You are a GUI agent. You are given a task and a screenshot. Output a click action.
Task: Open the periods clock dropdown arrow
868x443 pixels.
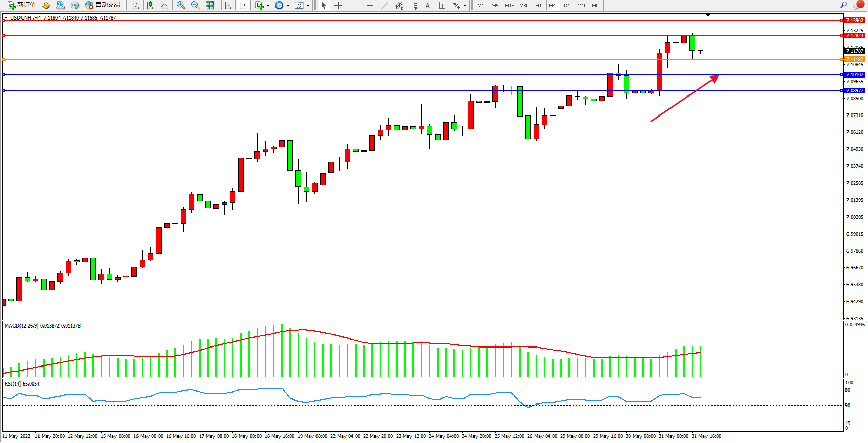tap(288, 6)
